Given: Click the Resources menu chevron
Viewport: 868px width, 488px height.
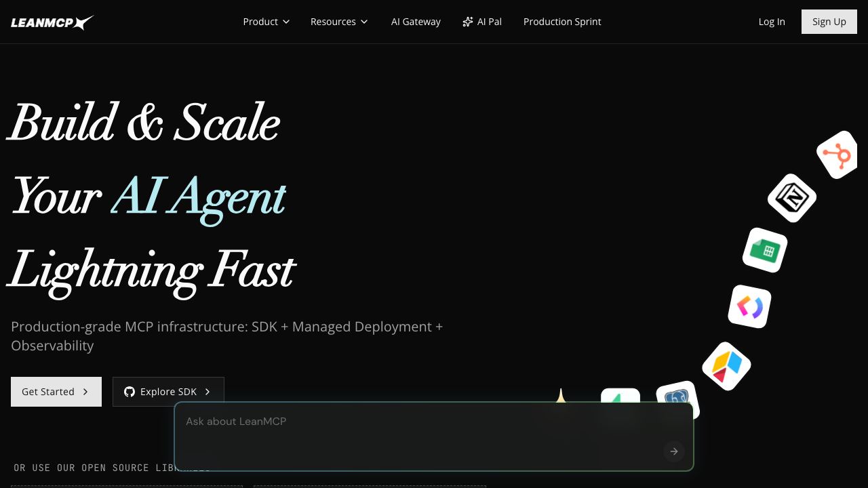Looking at the screenshot, I should (364, 22).
